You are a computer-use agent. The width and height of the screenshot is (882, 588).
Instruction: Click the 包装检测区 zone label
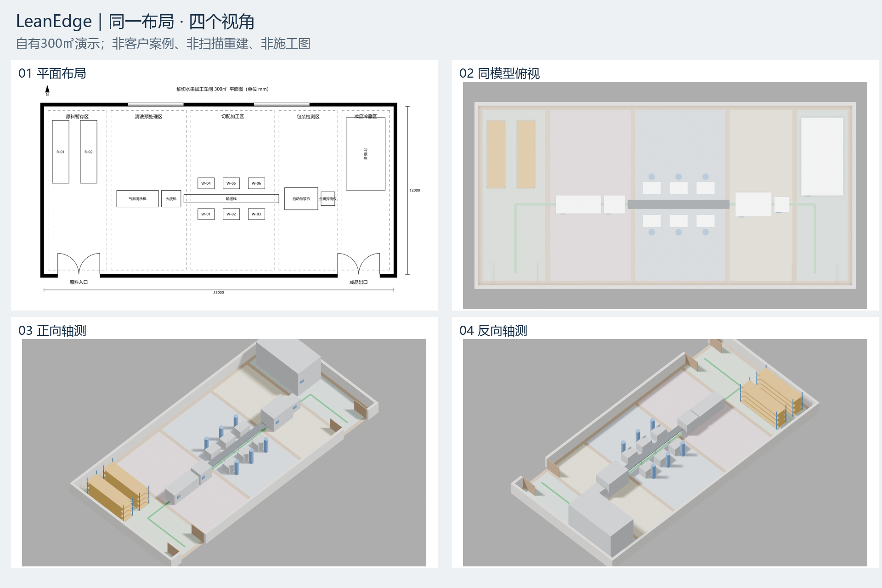coord(308,117)
